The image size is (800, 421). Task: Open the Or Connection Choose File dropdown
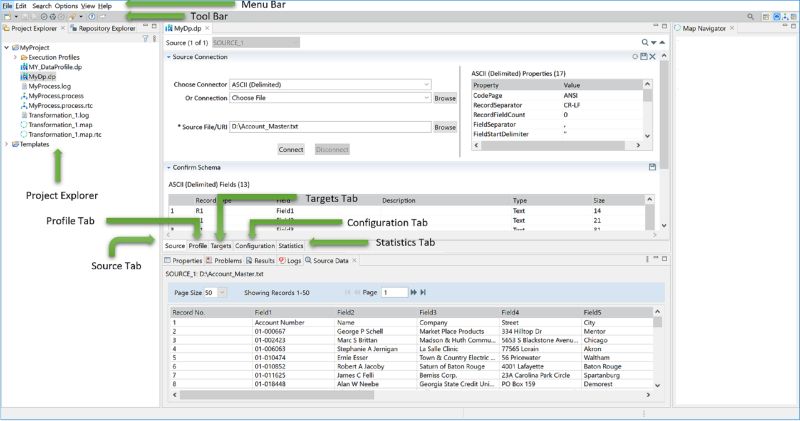pyautogui.click(x=427, y=98)
